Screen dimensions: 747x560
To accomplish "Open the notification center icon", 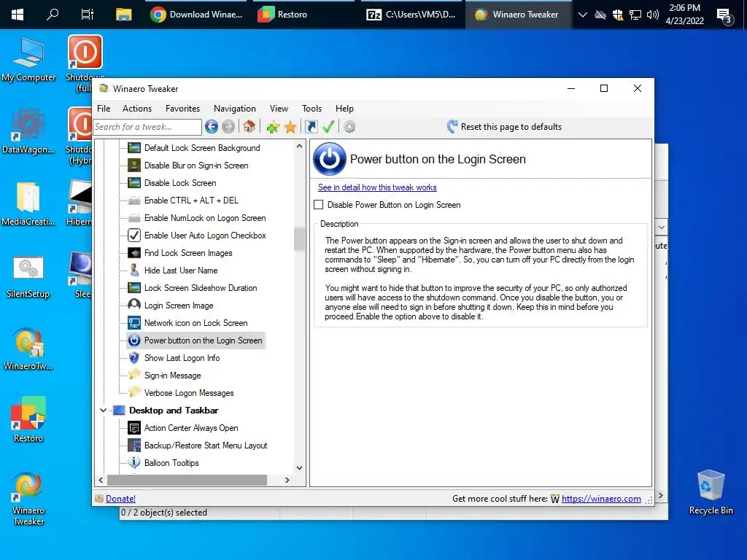I will [724, 15].
